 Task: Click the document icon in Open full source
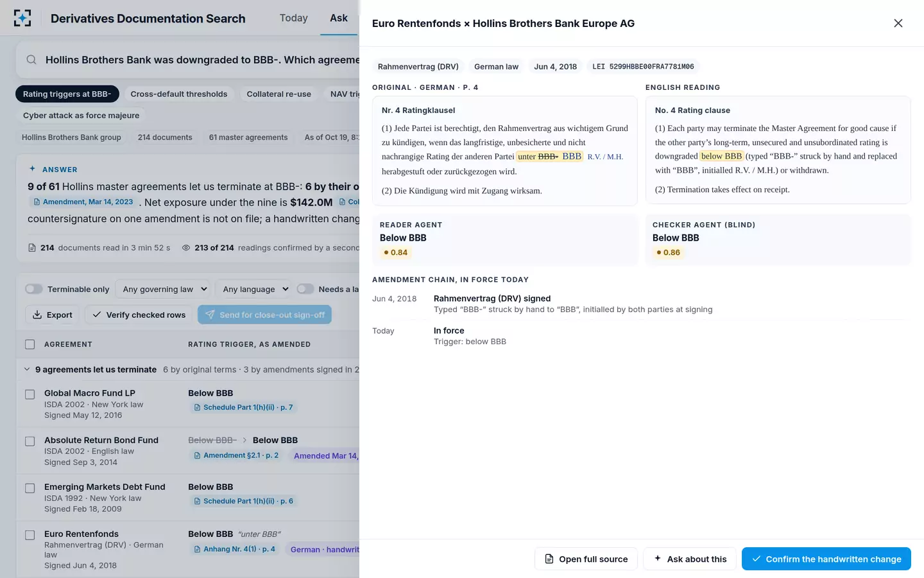[x=549, y=559]
